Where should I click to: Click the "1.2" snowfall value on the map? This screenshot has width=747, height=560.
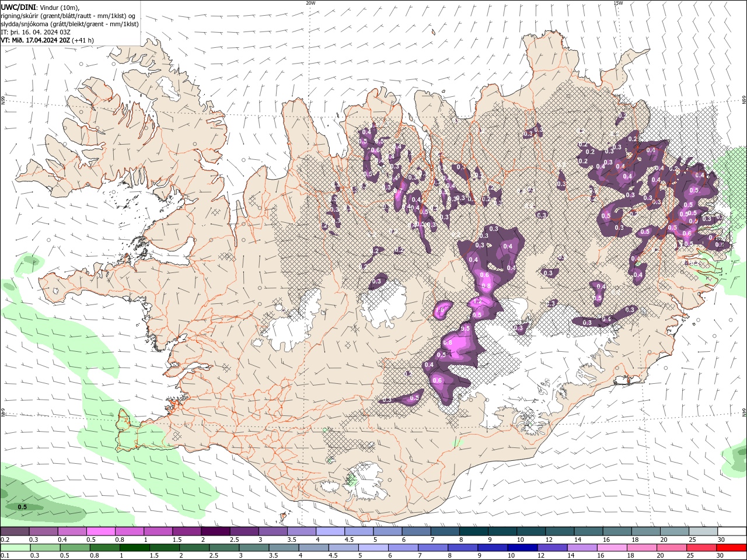pyautogui.click(x=477, y=302)
